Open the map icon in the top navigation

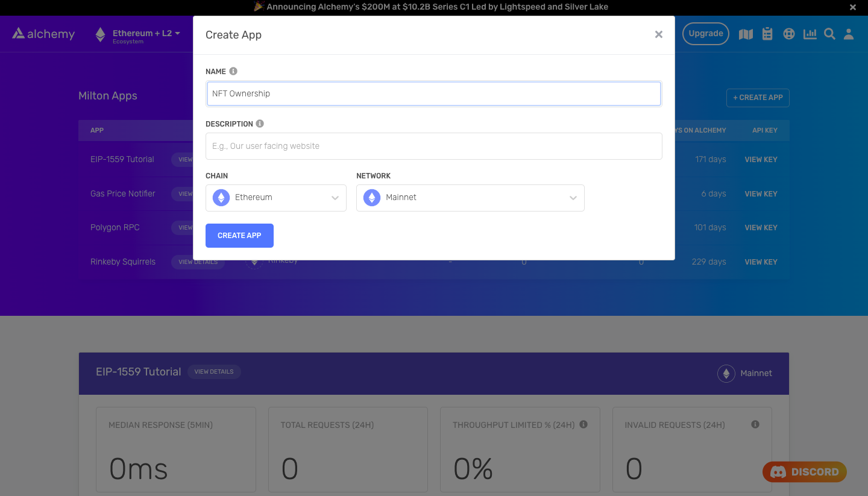click(x=746, y=34)
